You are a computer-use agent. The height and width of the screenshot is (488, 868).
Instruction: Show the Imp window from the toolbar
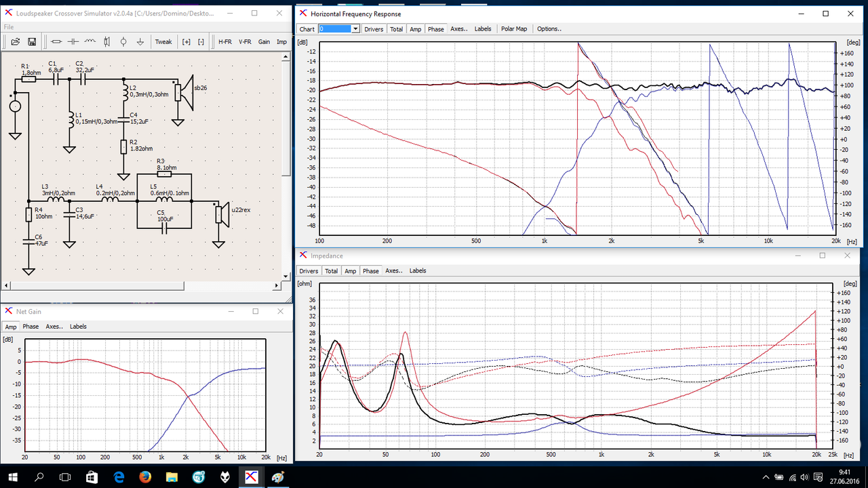281,41
